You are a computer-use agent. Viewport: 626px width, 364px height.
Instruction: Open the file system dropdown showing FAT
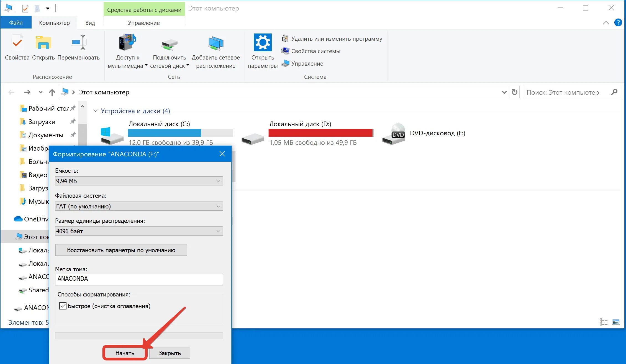(139, 206)
